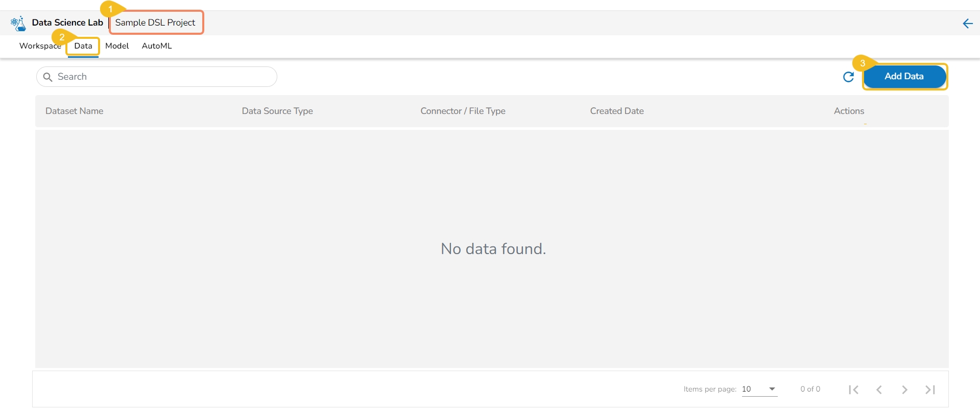Select the Data tab

83,46
